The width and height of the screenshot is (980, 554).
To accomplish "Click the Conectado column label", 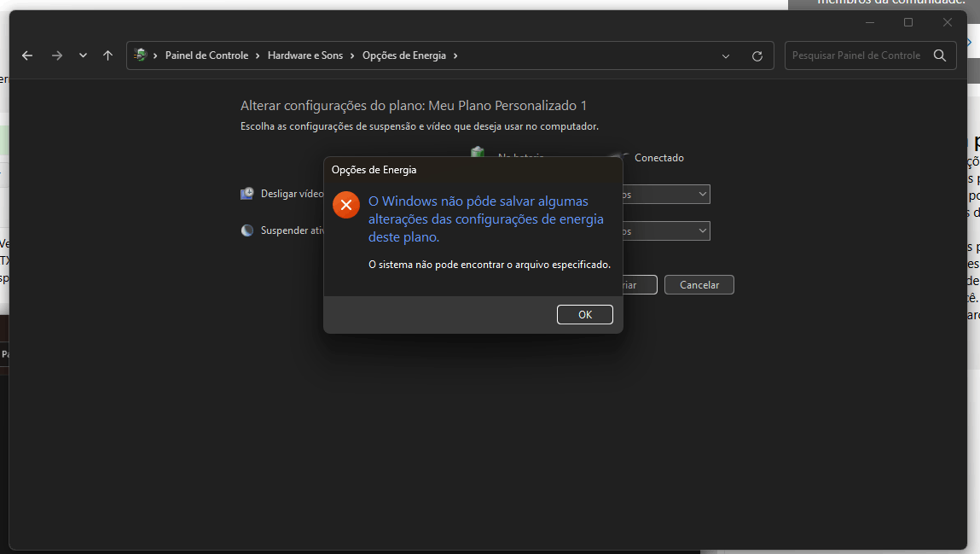I will pos(658,158).
